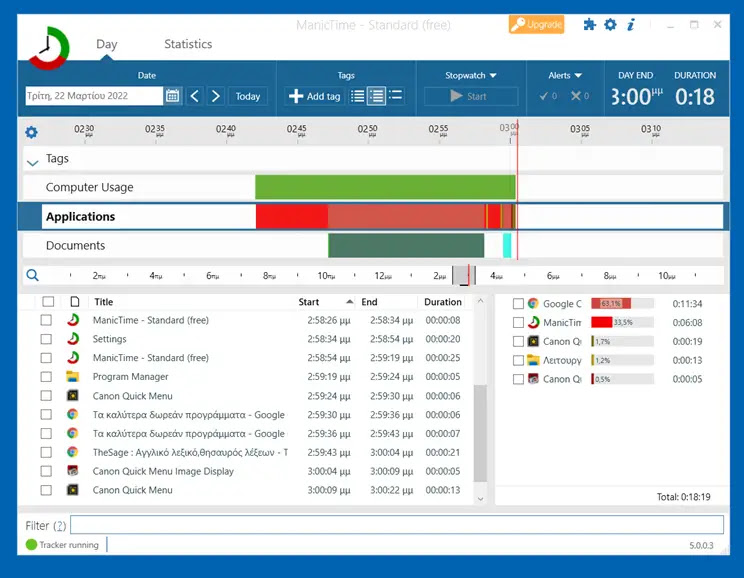Click the activity list scrollbar thumb
Screen dimensions: 744x578
(480, 433)
